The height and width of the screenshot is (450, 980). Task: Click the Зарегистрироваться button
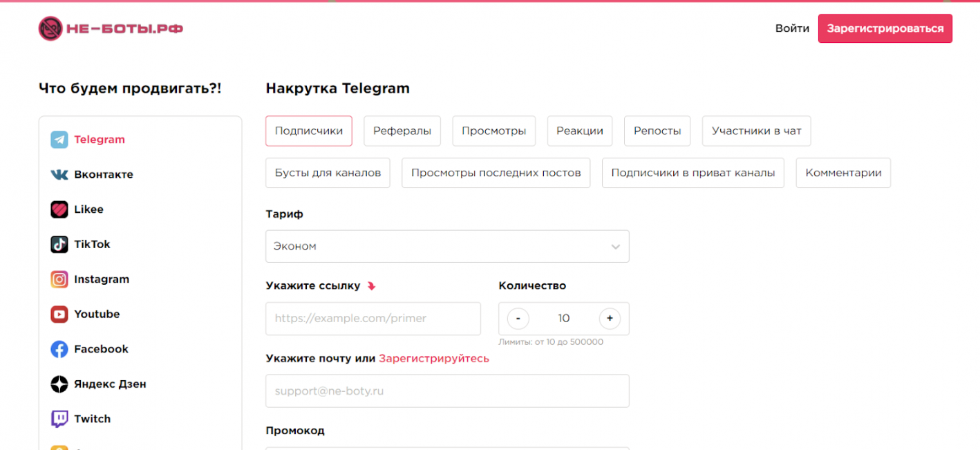[x=885, y=28]
